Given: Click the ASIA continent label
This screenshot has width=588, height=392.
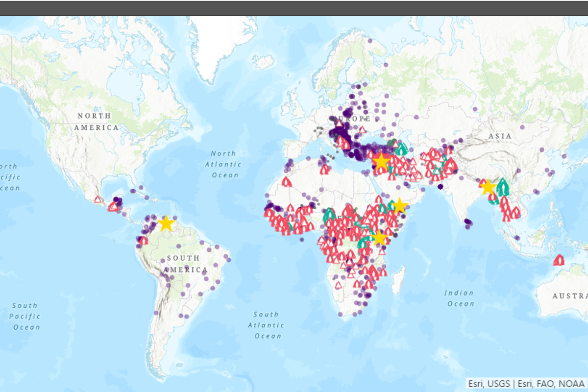Looking at the screenshot, I should (x=500, y=136).
